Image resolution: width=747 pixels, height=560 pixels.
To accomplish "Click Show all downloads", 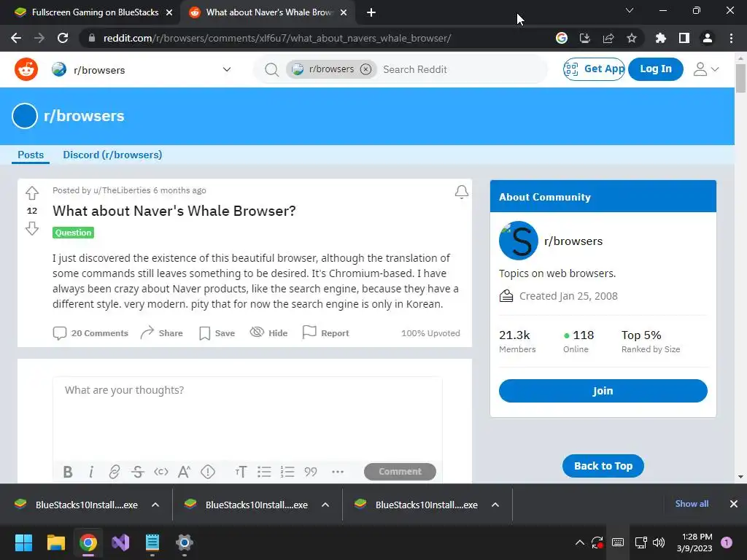I will pyautogui.click(x=692, y=504).
